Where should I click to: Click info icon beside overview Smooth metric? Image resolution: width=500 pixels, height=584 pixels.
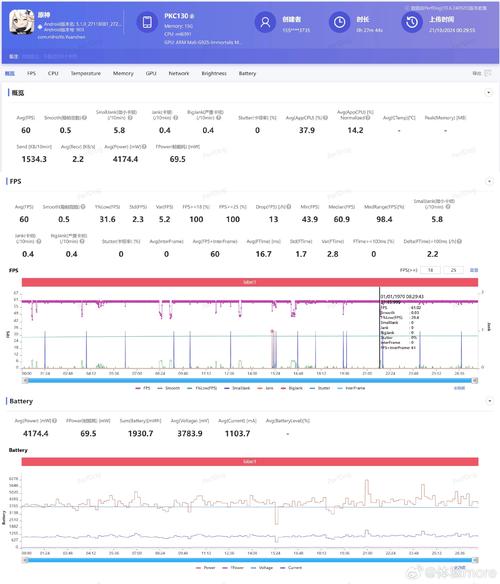pyautogui.click(x=85, y=118)
